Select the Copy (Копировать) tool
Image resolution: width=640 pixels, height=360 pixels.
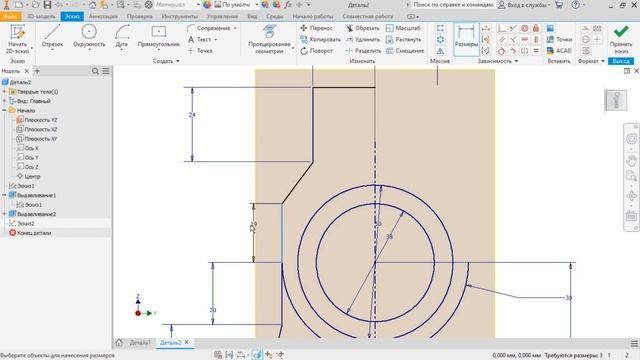320,40
